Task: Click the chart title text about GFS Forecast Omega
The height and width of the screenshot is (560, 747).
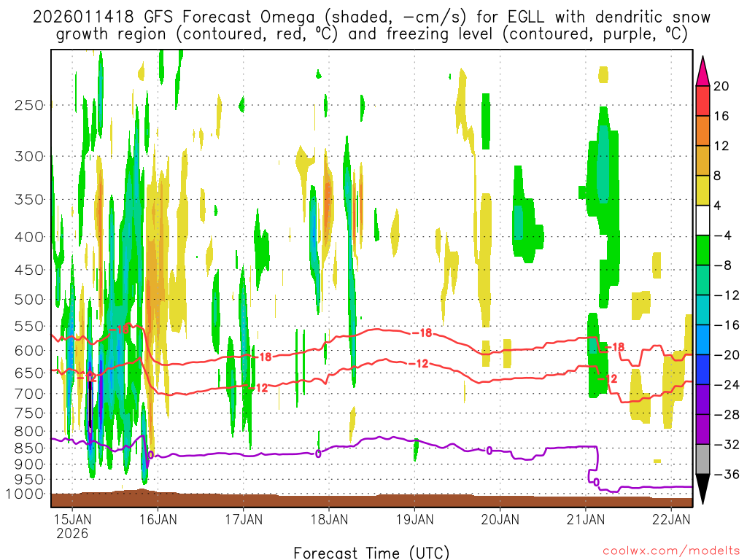Action: (371, 26)
